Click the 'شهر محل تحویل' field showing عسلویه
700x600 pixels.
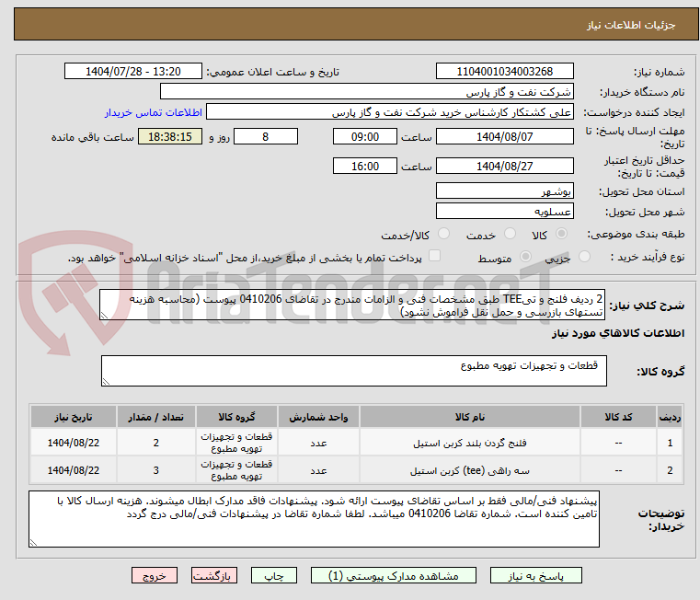point(504,211)
